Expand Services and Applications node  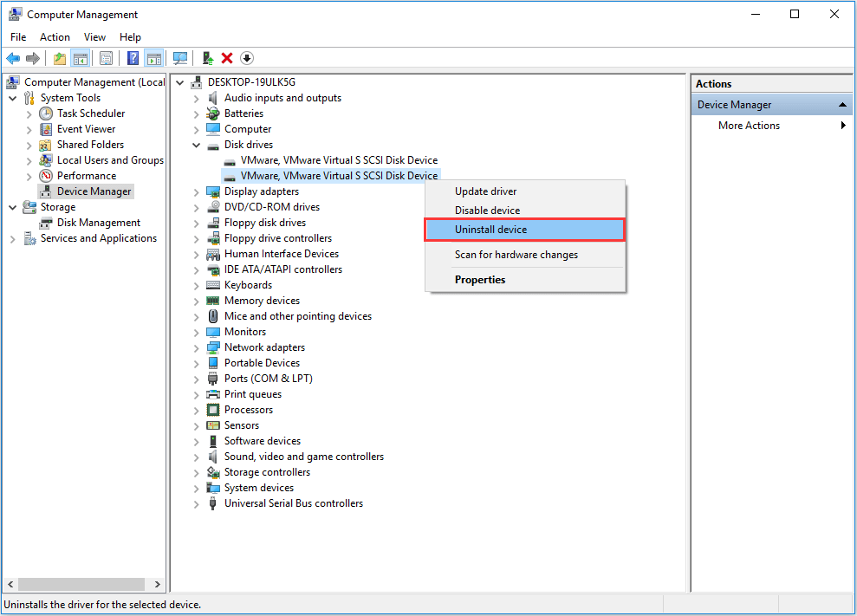(x=13, y=239)
